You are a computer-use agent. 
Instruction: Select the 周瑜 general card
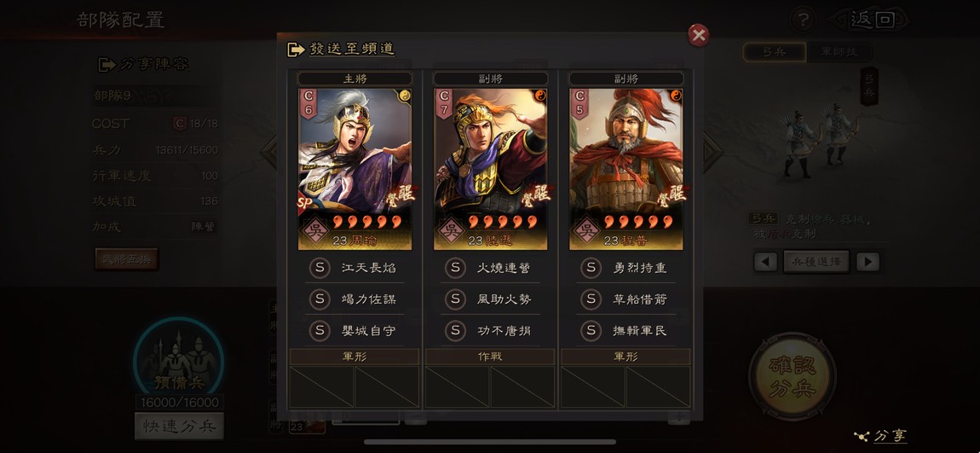tap(355, 169)
